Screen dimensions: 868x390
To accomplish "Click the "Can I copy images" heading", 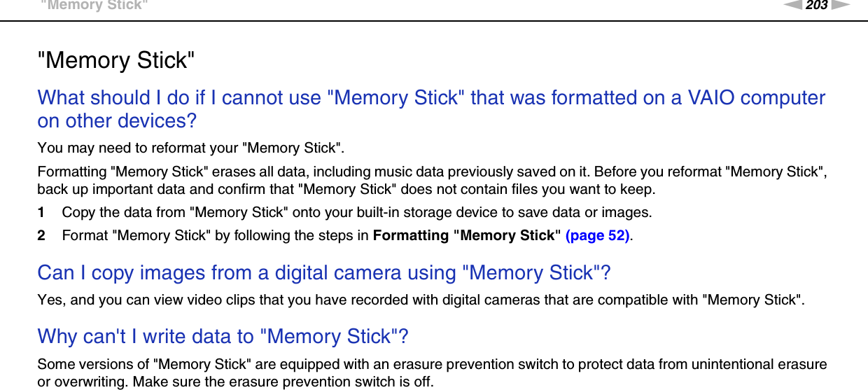I will coord(324,272).
